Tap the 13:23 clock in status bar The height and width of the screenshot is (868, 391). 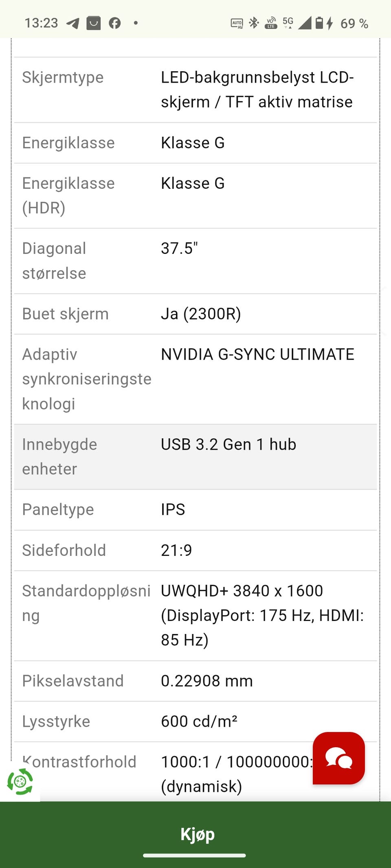click(x=41, y=23)
